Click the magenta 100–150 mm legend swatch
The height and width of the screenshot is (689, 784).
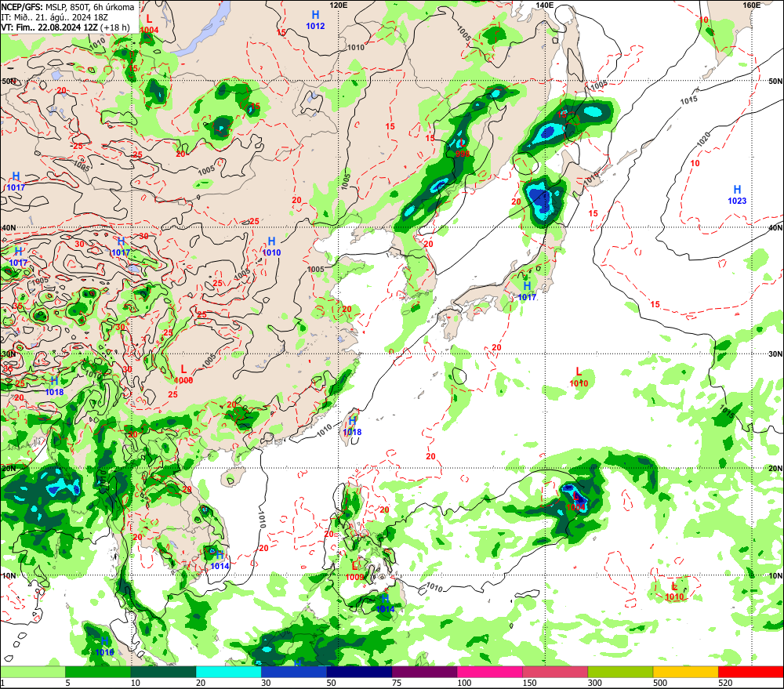pyautogui.click(x=490, y=672)
